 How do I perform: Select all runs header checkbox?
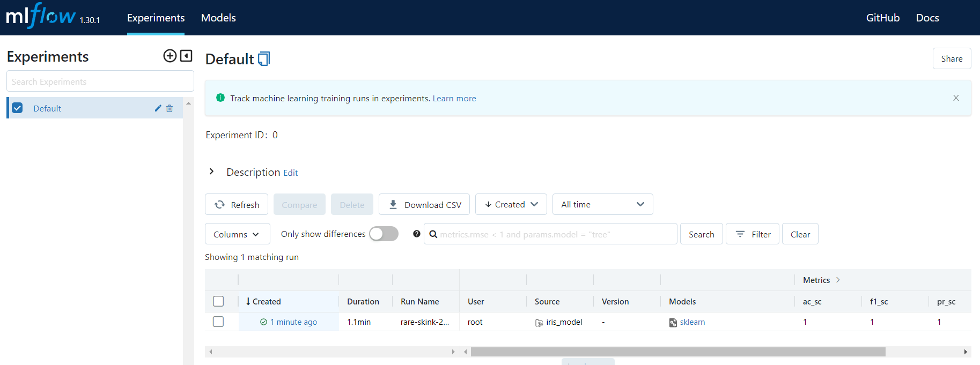coord(218,301)
